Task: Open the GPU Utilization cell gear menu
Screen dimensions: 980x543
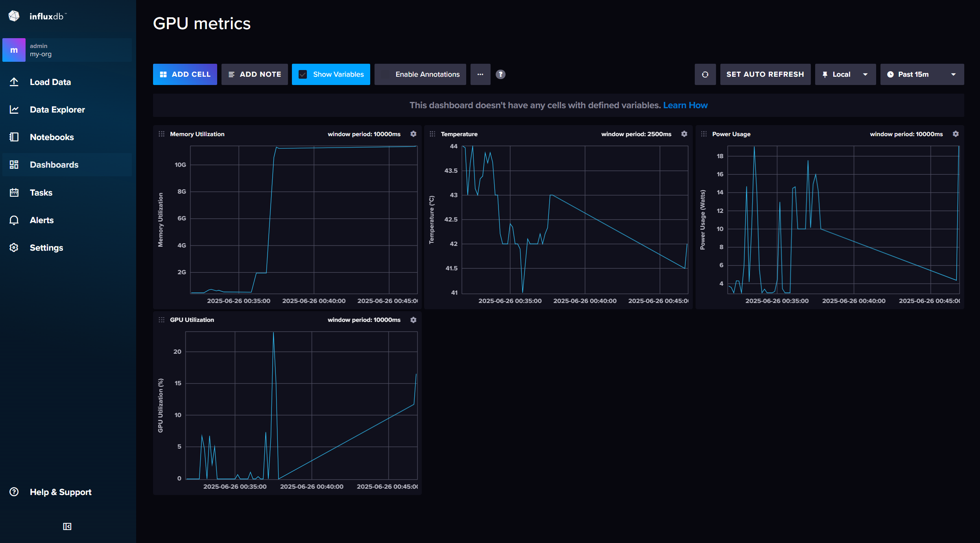Action: 413,320
